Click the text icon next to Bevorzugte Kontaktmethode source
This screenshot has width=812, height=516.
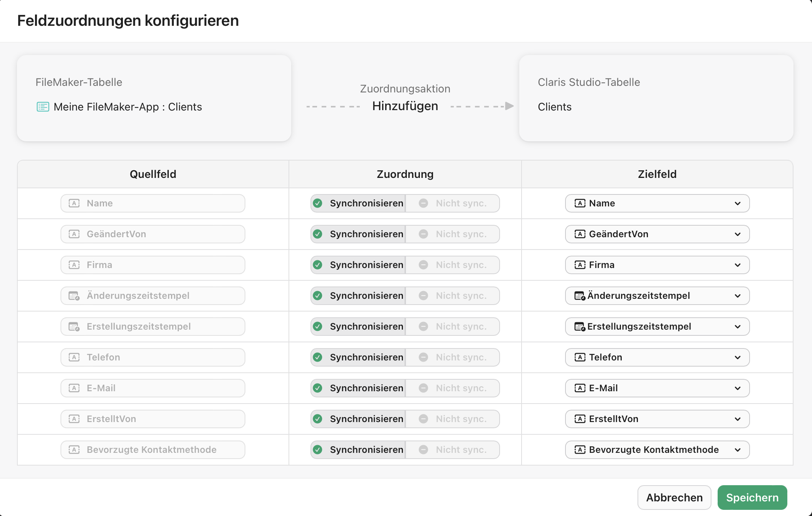74,449
